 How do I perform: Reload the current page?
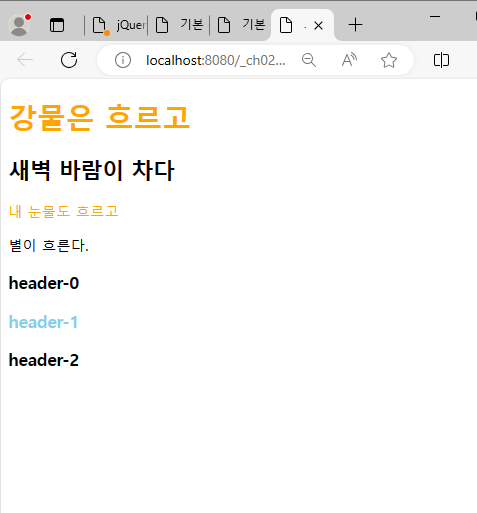point(69,60)
